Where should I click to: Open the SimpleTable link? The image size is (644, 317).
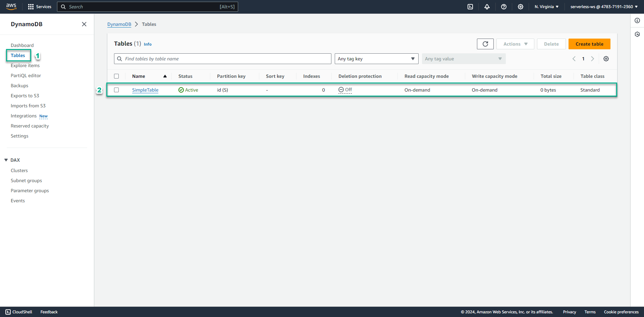click(145, 90)
